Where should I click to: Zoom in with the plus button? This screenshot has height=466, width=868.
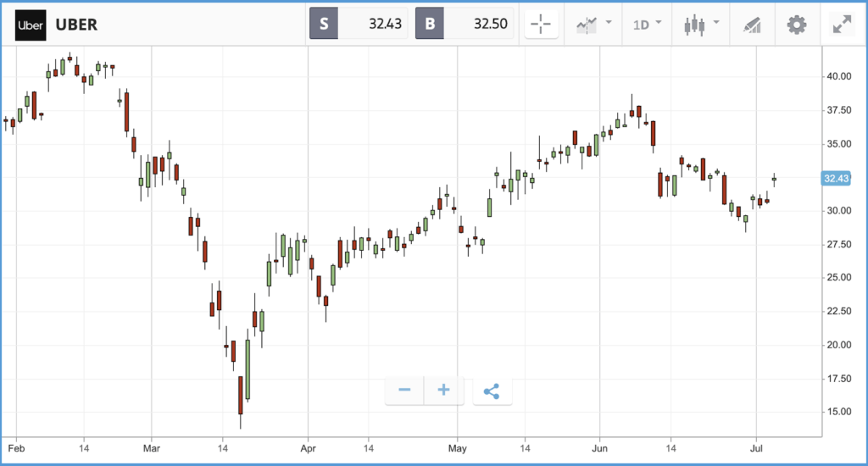tap(443, 391)
